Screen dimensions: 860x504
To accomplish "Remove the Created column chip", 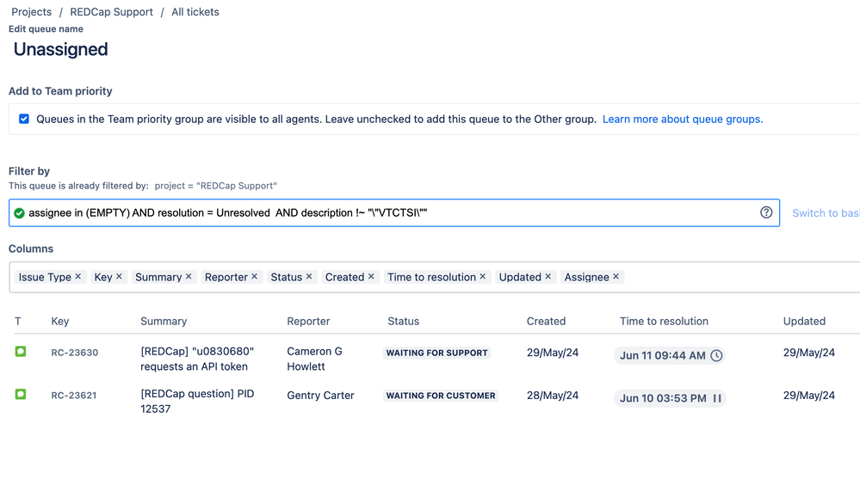I will tap(371, 277).
